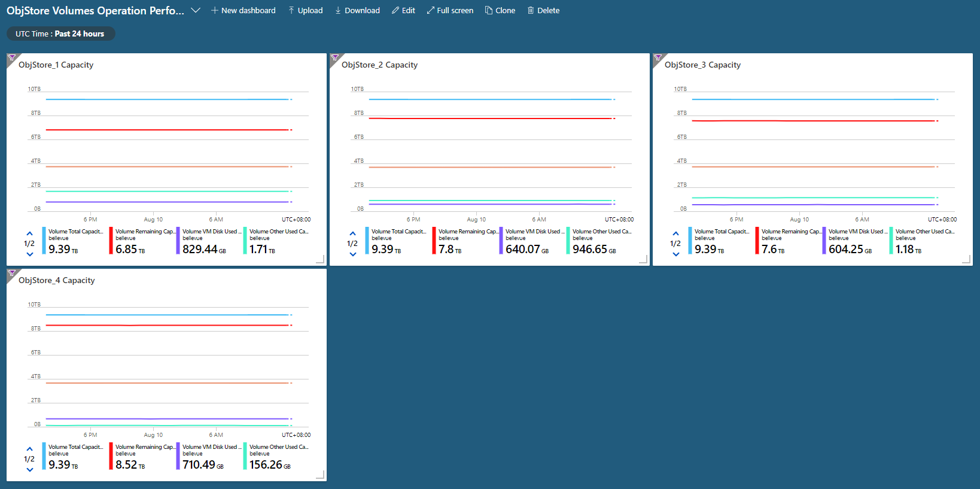Viewport: 980px width, 489px height.
Task: Click the filter icon on ObjStore_4 Capacity tile
Action: pos(11,274)
